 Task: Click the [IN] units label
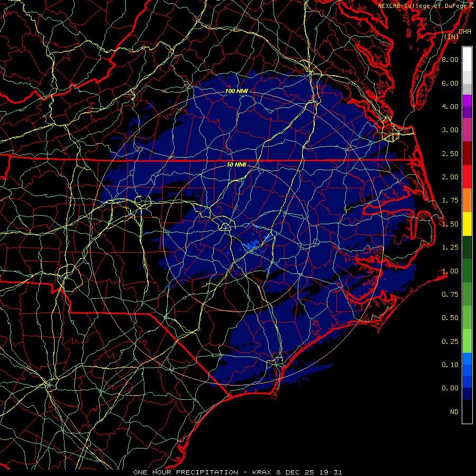click(x=452, y=36)
